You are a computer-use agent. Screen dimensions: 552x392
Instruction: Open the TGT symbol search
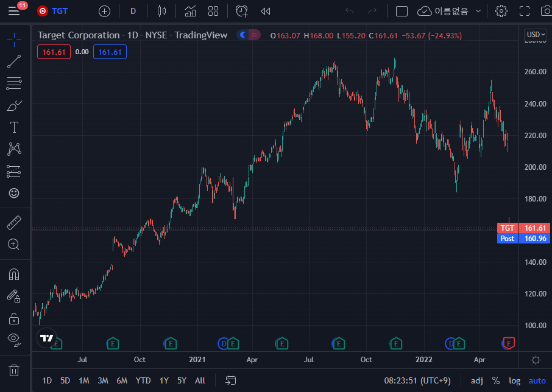53,11
